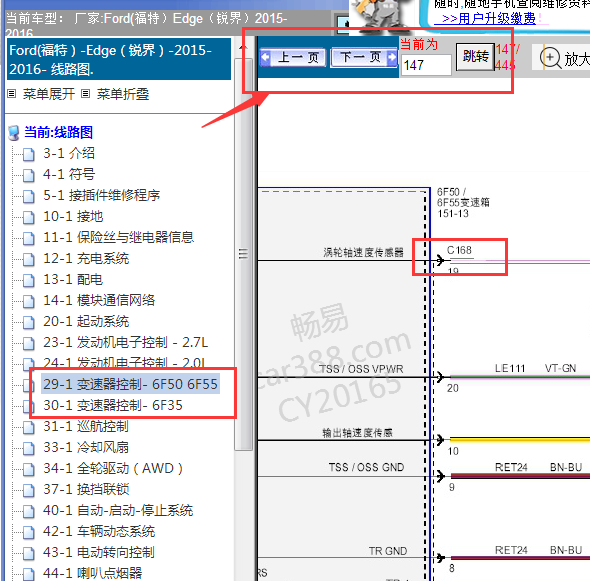This screenshot has height=581, width=590.
Task: Open 42-1 车辆动态系统
Action: [x=99, y=532]
